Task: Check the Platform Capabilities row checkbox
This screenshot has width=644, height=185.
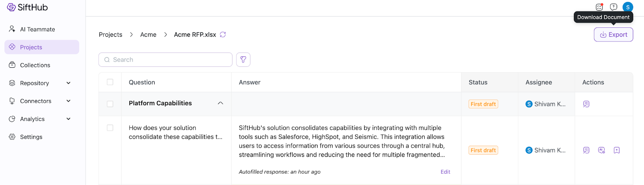Action: pos(110,104)
